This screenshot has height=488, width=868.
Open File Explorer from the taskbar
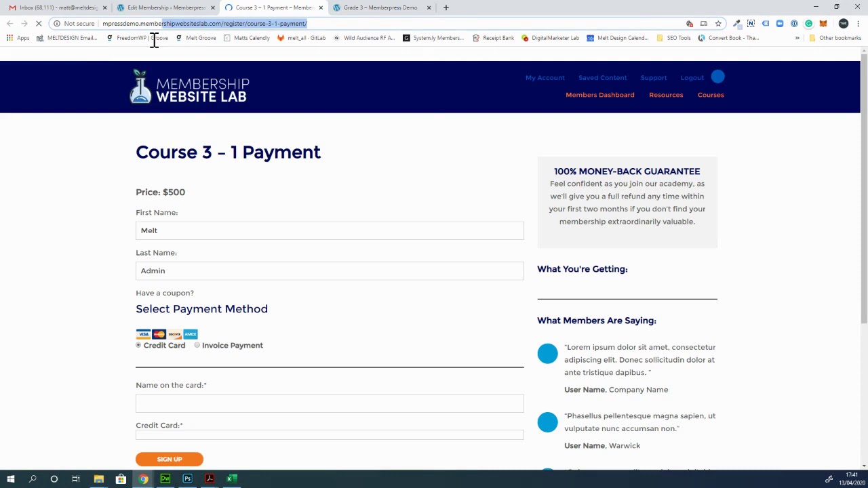[x=98, y=479]
